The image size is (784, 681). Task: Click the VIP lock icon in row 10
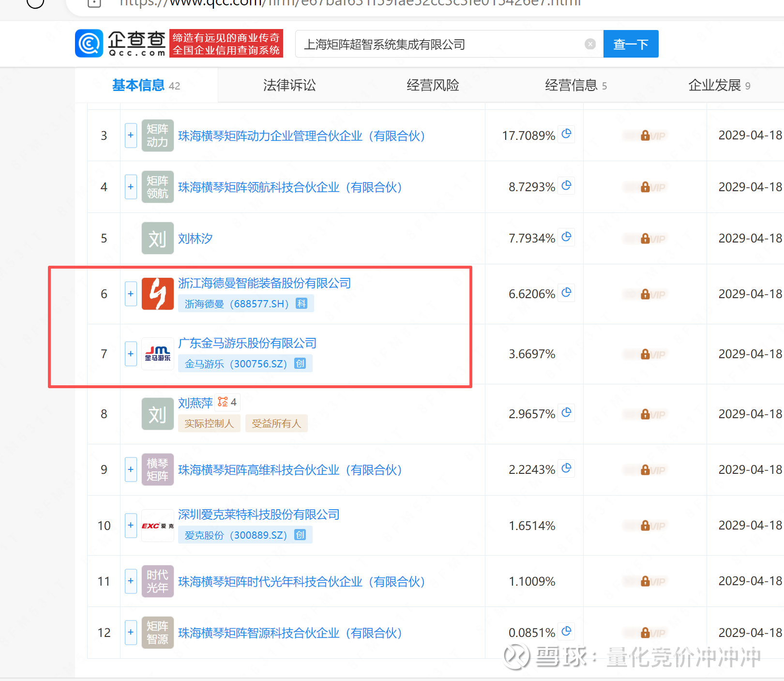645,525
